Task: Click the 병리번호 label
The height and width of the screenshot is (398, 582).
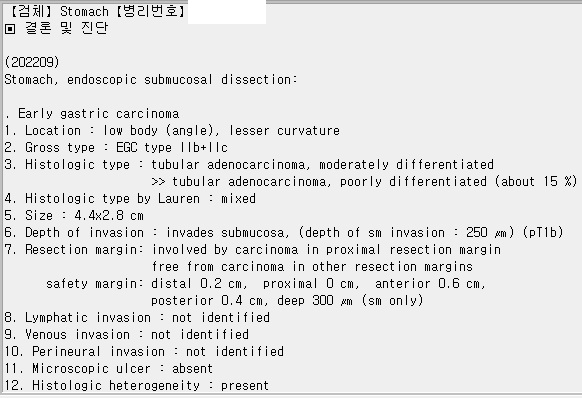Action: pyautogui.click(x=150, y=11)
